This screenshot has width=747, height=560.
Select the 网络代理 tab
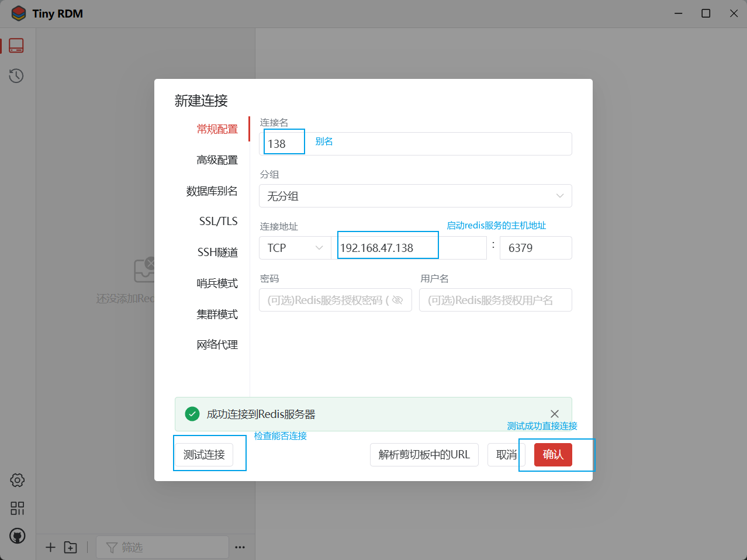[x=217, y=345]
